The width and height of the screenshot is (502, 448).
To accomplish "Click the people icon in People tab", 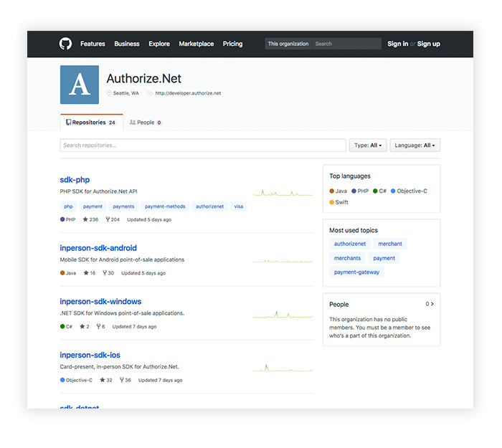I will click(x=133, y=123).
